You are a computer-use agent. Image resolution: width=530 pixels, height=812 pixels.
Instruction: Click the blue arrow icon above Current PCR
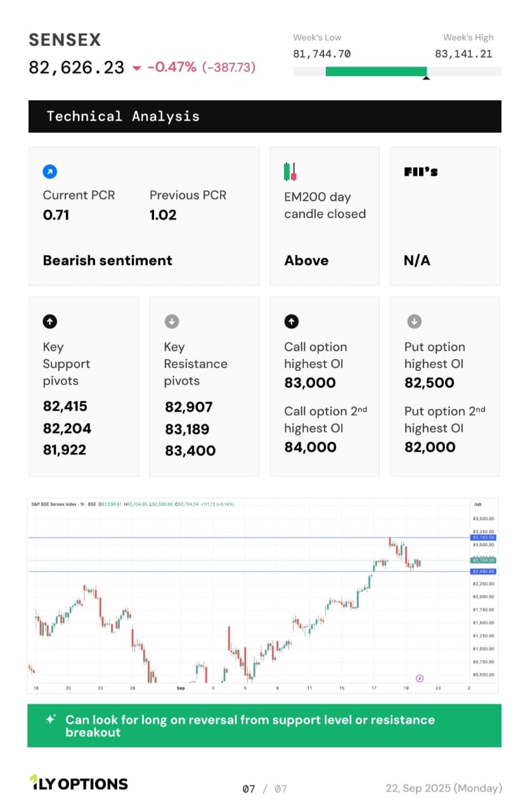tap(50, 171)
